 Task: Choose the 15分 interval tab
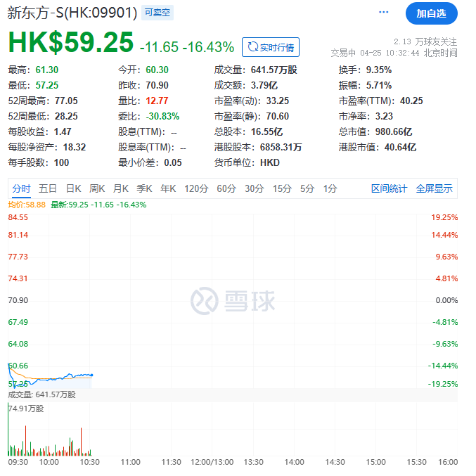282,188
